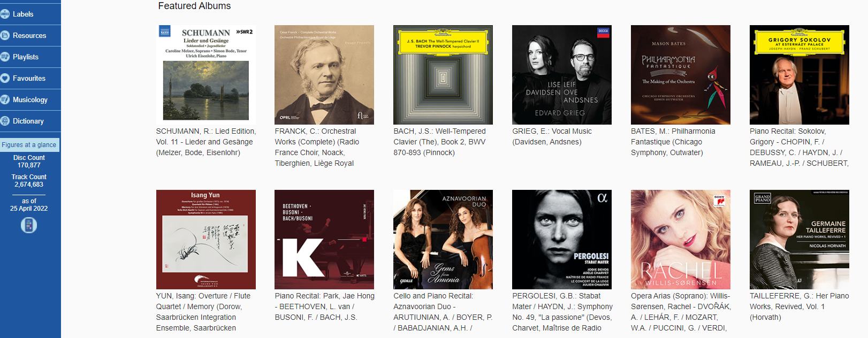Open the Tailleferre Piano Works title link
Image resolution: width=868 pixels, height=338 pixels.
click(x=799, y=306)
